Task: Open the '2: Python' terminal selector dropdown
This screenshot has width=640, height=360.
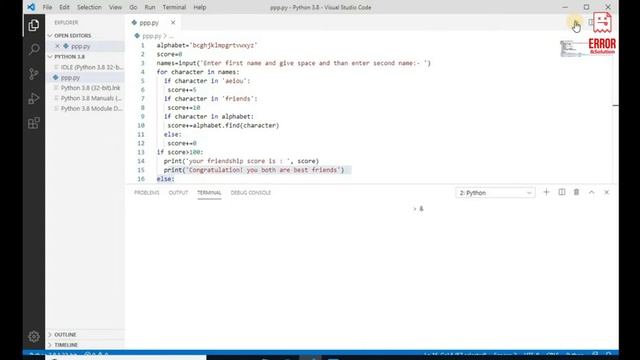Action: pyautogui.click(x=495, y=193)
